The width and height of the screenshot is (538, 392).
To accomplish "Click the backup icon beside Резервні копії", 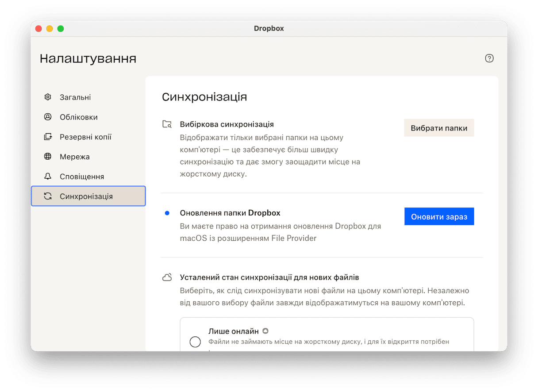I will [x=48, y=137].
